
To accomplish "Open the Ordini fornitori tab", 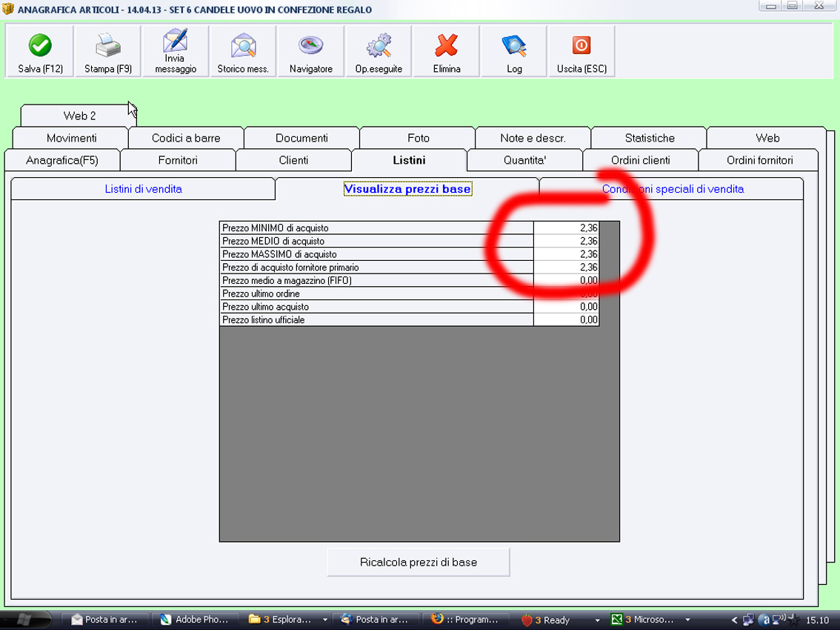I will click(760, 160).
